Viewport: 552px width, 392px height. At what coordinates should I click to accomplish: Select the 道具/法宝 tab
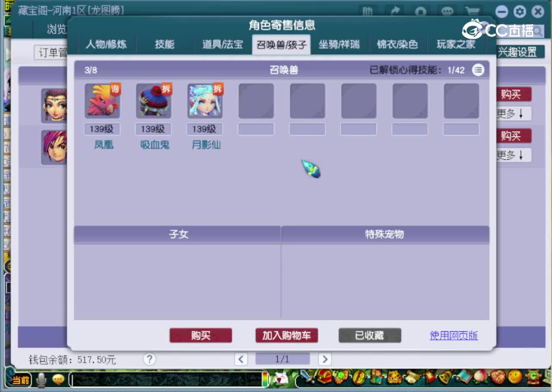point(222,44)
